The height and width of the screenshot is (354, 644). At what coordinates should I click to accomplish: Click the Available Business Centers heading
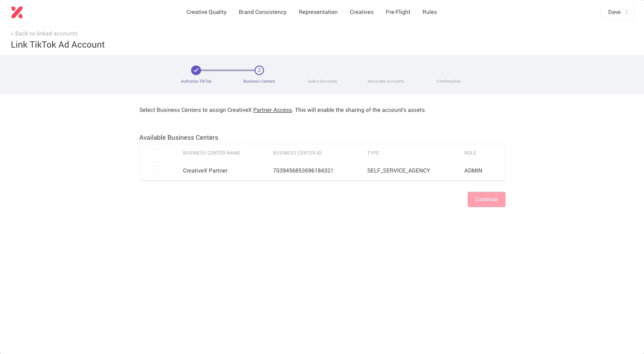coord(179,137)
